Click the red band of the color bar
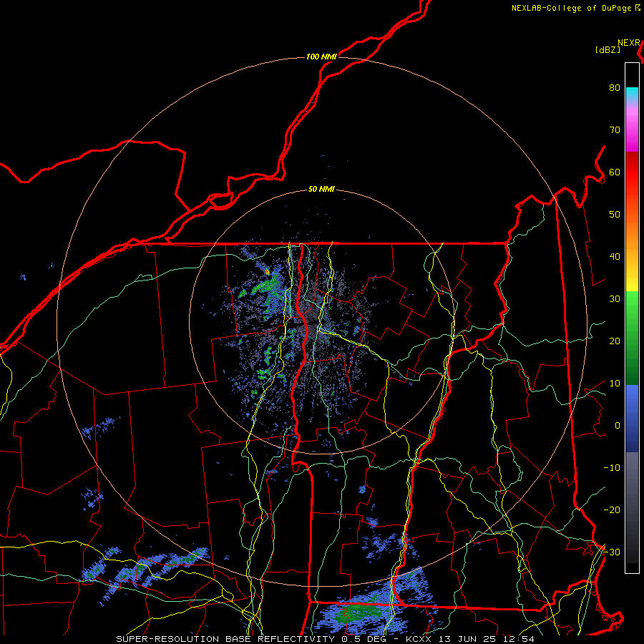Image resolution: width=644 pixels, height=644 pixels. tap(632, 172)
